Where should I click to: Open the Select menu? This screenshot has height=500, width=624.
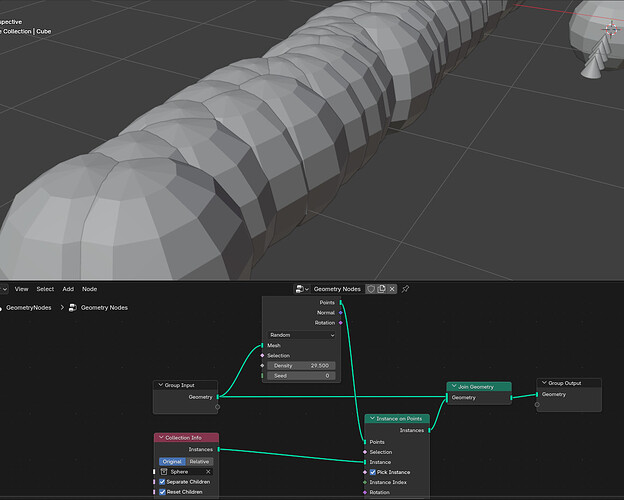pyautogui.click(x=45, y=289)
